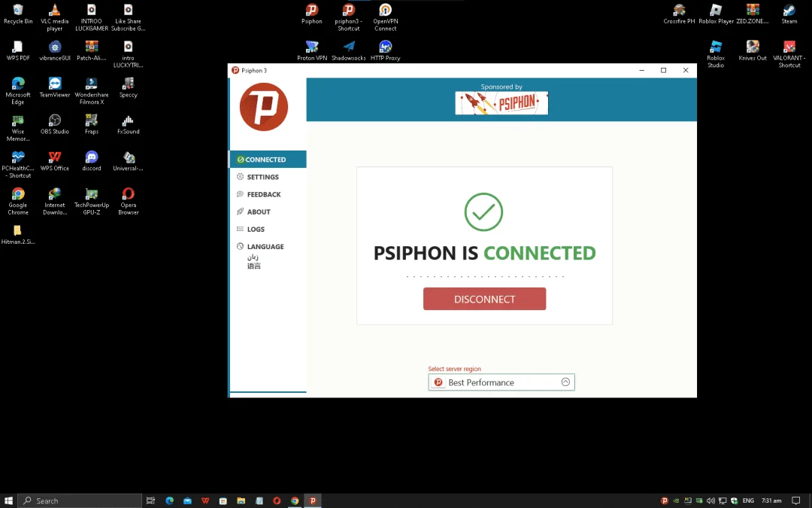Viewport: 812px width, 508px height.
Task: Click the Disconnect button
Action: (484, 299)
